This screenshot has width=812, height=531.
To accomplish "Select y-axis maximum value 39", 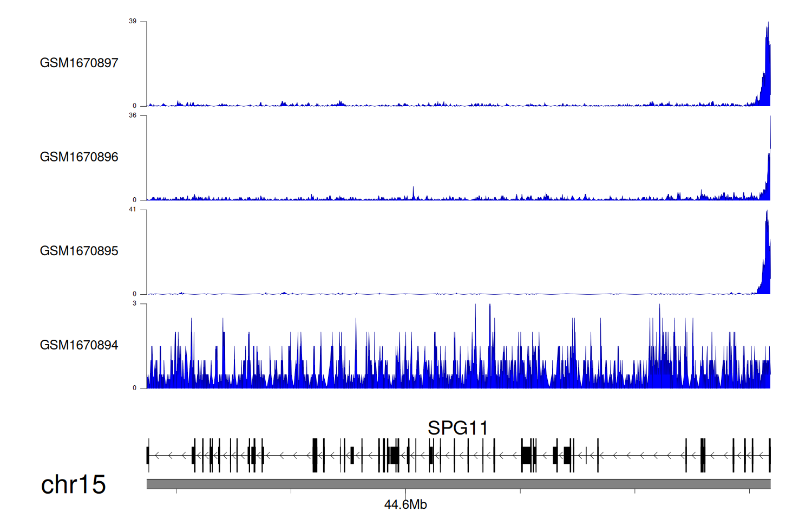I will [x=133, y=21].
